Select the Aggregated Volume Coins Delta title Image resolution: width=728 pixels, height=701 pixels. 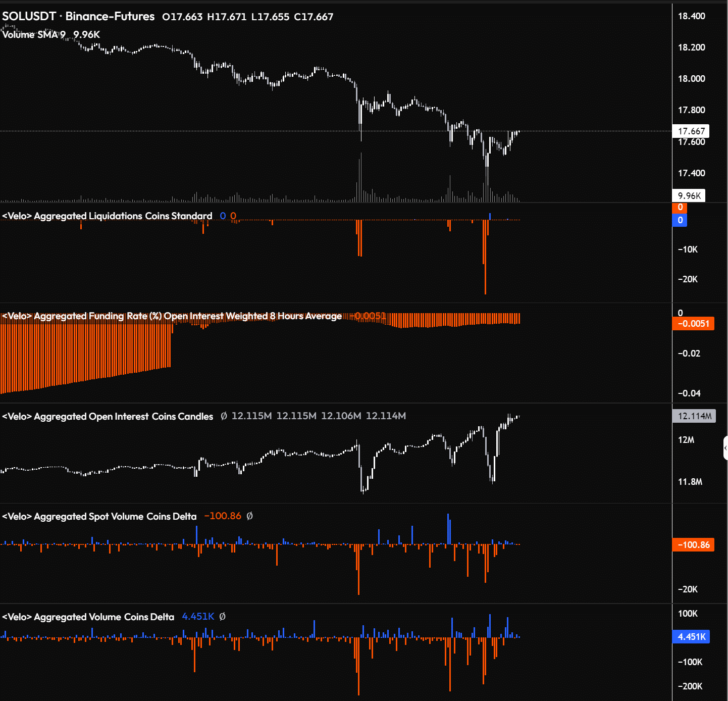coord(88,617)
